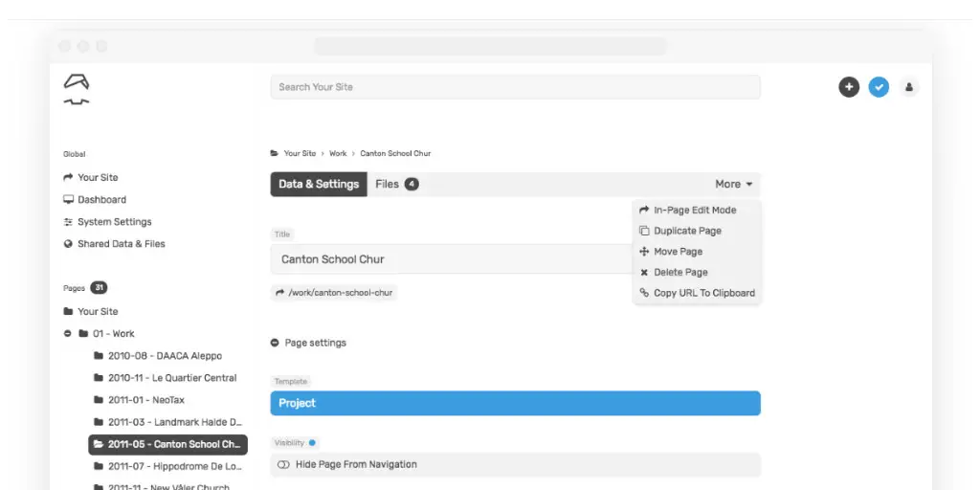Click the folder icon of 2010-08 - DAACA Aleppo
The height and width of the screenshot is (490, 980).
click(99, 356)
